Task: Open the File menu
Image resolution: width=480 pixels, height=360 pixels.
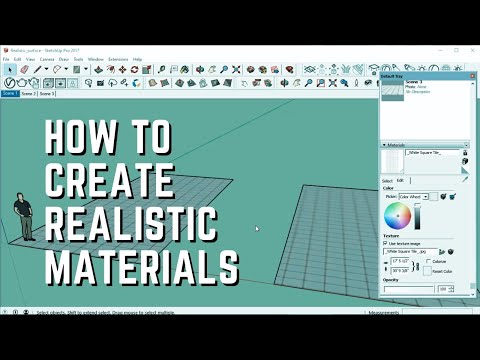Action: [x=6, y=59]
